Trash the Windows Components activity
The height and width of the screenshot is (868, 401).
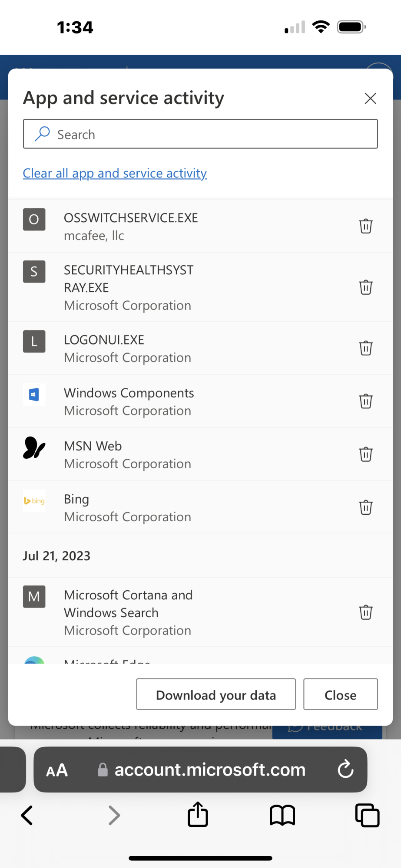[x=366, y=401]
